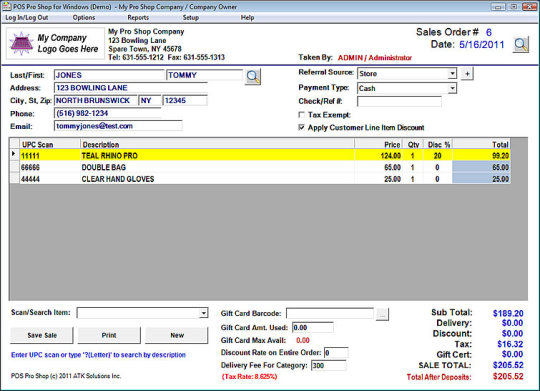Open the Setup menu
Image resolution: width=540 pixels, height=391 pixels.
click(190, 18)
